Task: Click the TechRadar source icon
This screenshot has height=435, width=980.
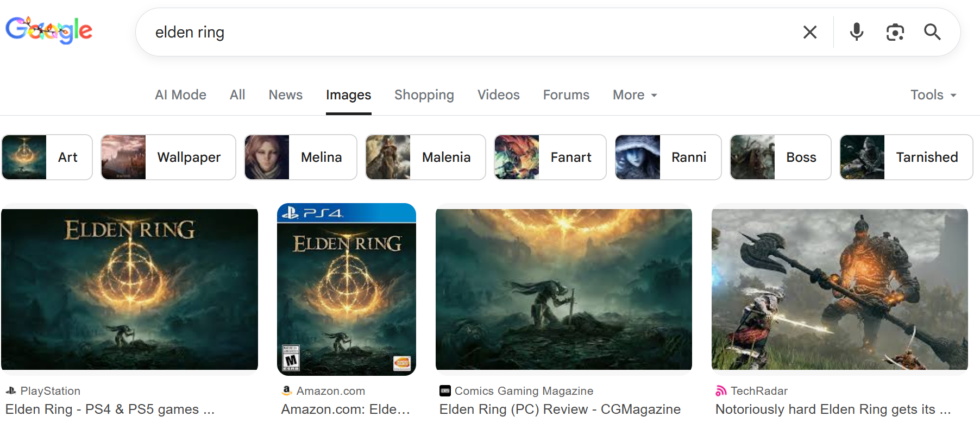Action: coord(721,390)
